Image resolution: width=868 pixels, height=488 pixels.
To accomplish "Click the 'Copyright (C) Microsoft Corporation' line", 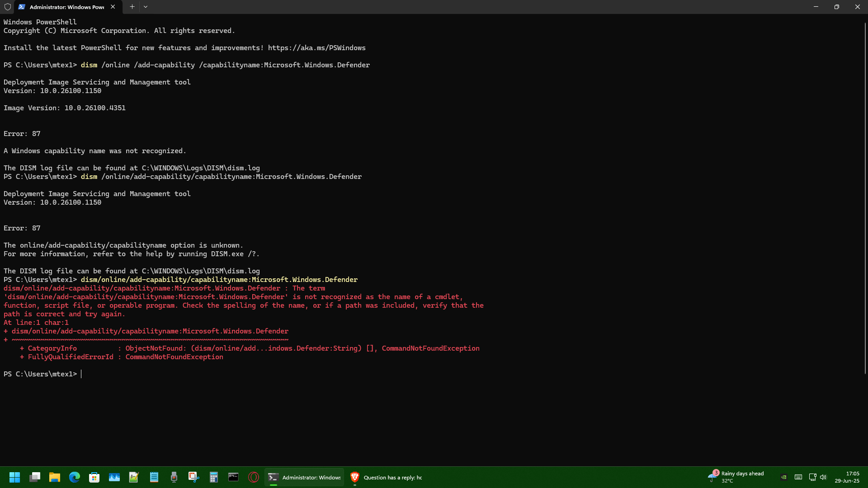I will (119, 31).
